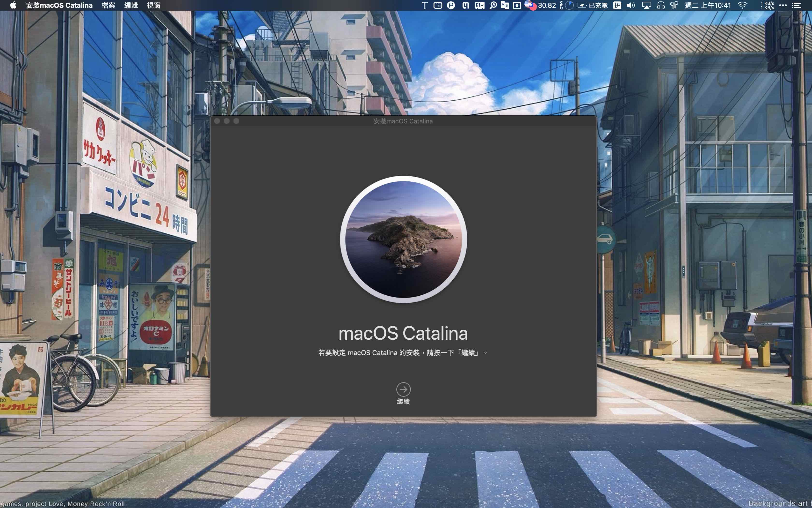This screenshot has width=812, height=508.
Task: Click the contact card icon in menu bar
Action: coord(480,5)
